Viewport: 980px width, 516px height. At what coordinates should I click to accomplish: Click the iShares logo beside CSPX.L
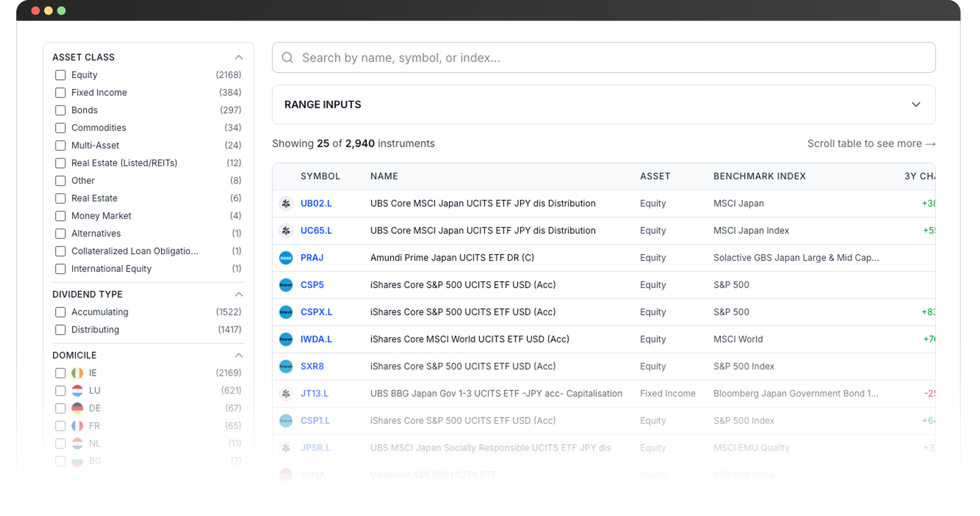coord(286,312)
